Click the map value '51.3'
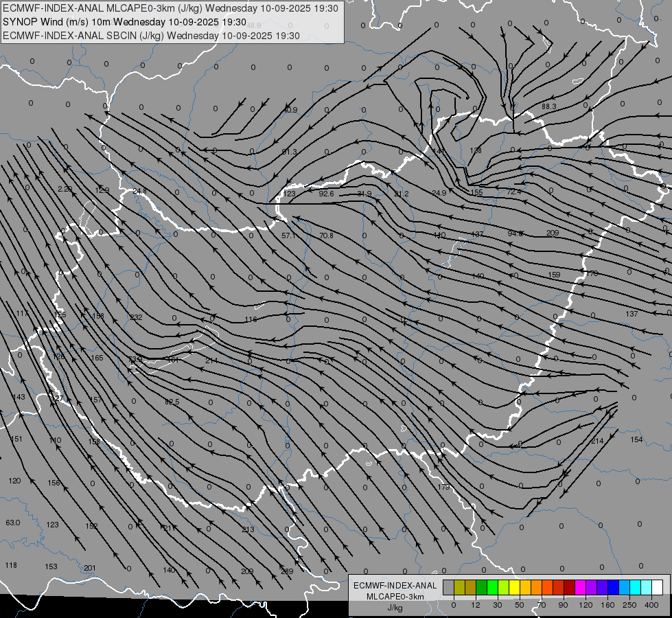Viewport: 672px width, 618px height. pos(290,152)
